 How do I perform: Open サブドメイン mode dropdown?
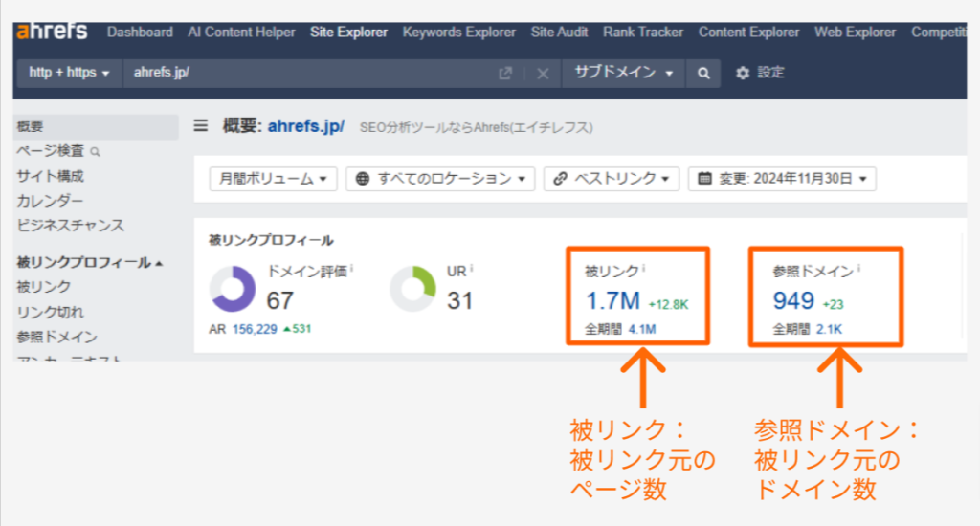point(624,73)
